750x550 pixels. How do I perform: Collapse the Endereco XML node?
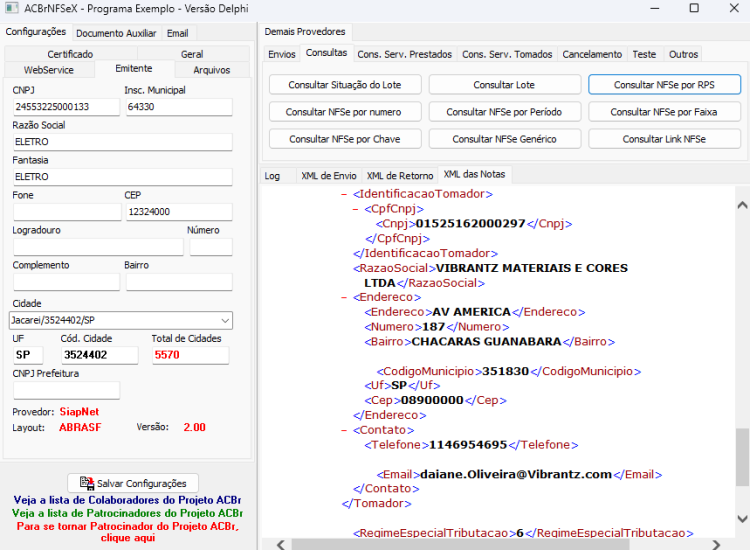pos(343,297)
